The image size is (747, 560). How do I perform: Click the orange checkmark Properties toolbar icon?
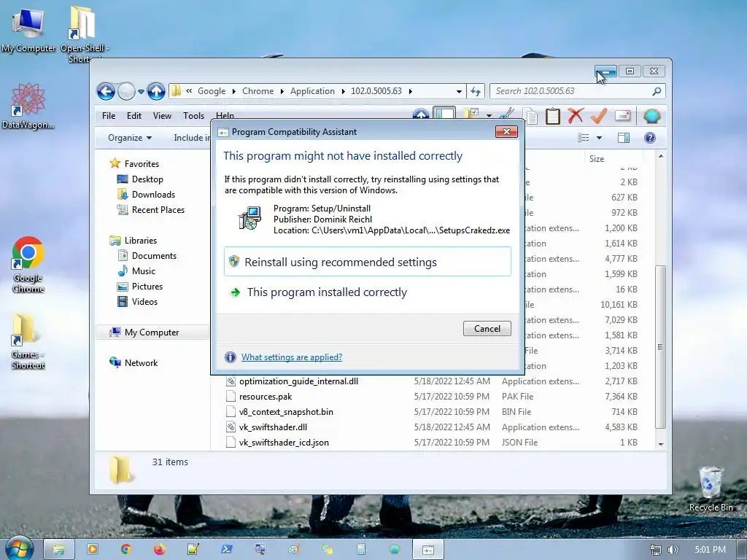point(599,116)
